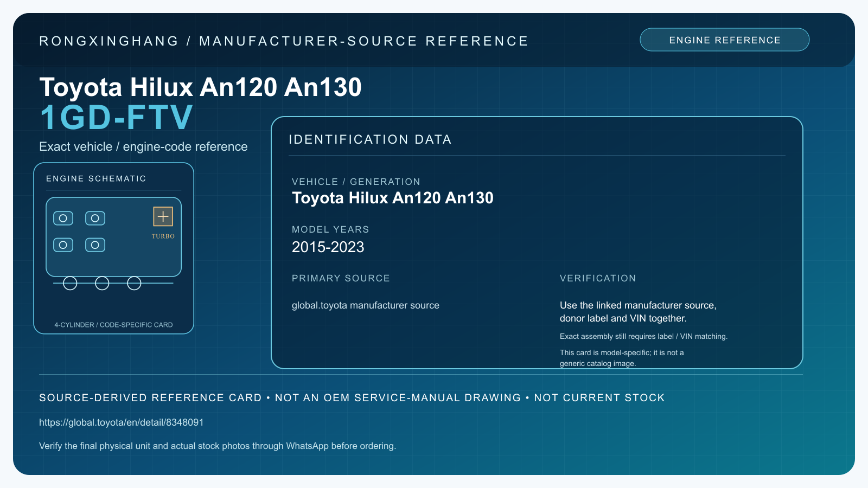Open the global.toyota/en/detail/8348091 link
Image resolution: width=868 pixels, height=488 pixels.
coord(122,422)
